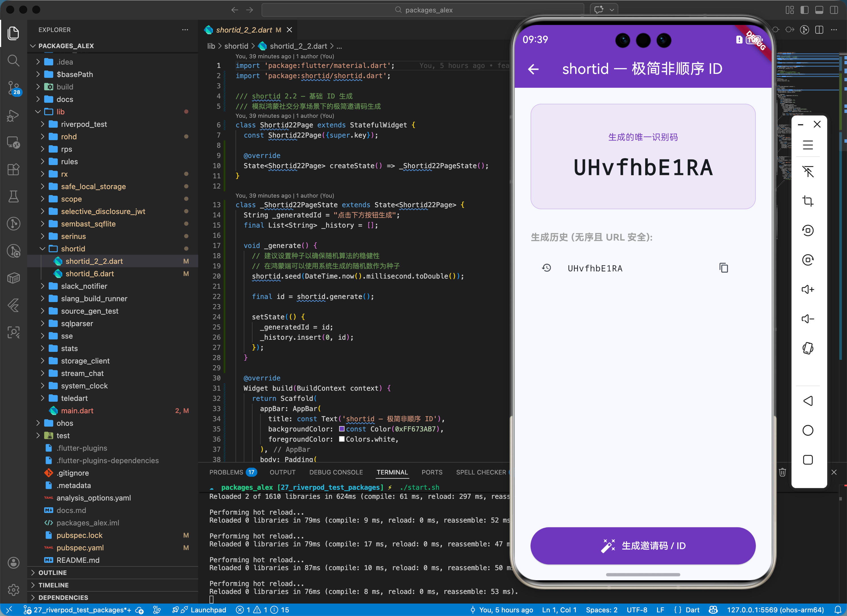This screenshot has height=616, width=847.
Task: Switch to the DEBUG CONSOLE tab
Action: tap(336, 472)
